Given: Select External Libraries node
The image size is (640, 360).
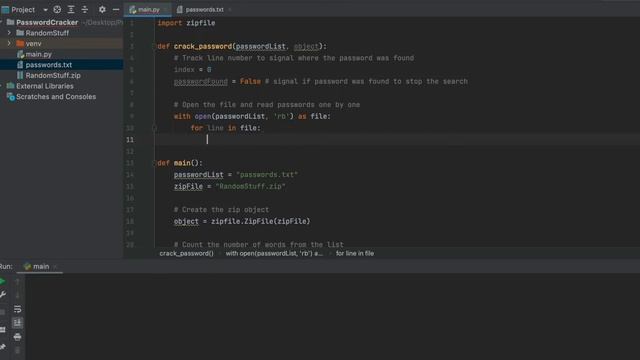Looking at the screenshot, I should [45, 86].
